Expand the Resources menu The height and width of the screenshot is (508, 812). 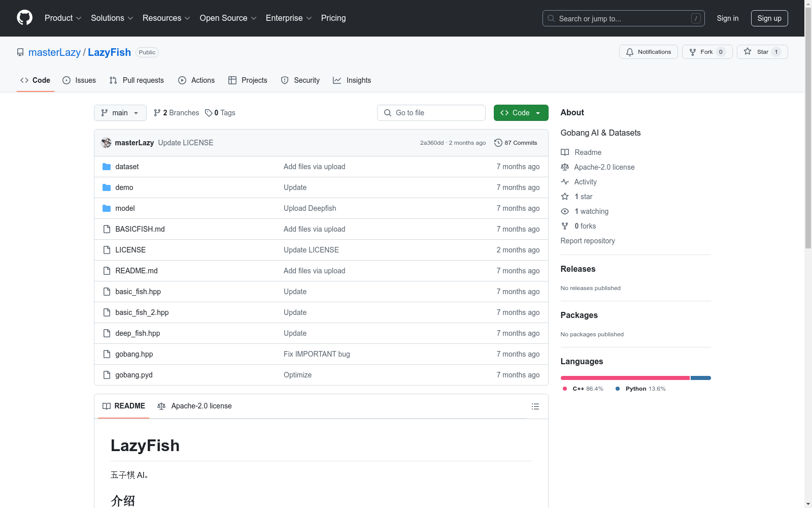click(166, 18)
